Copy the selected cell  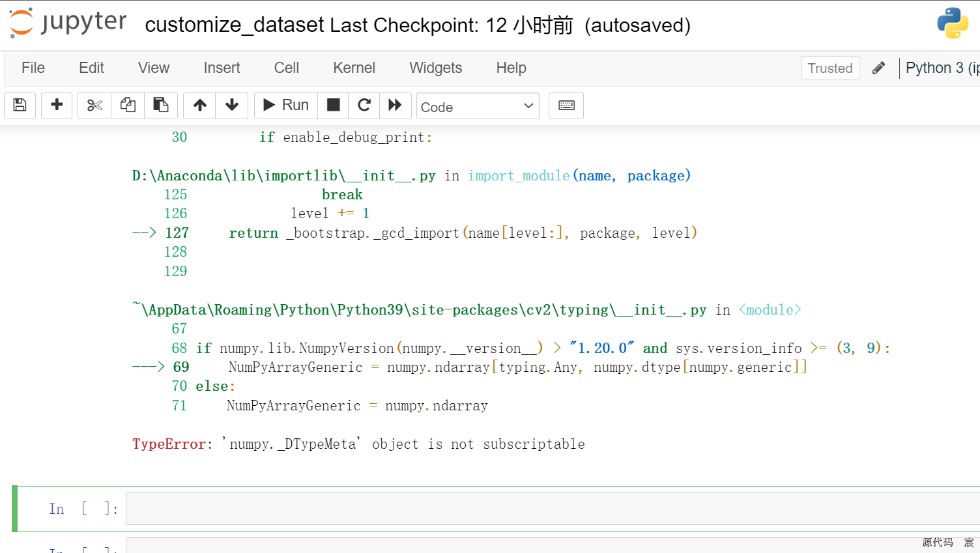pyautogui.click(x=128, y=106)
